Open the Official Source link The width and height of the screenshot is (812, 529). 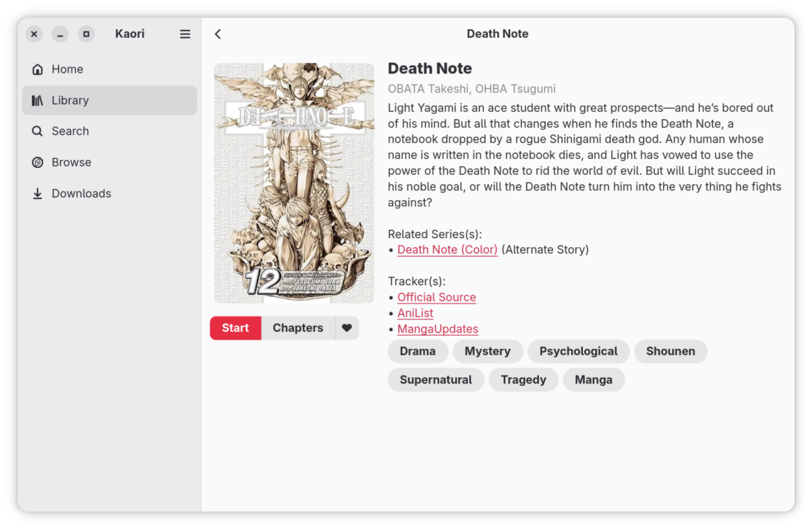pyautogui.click(x=437, y=297)
